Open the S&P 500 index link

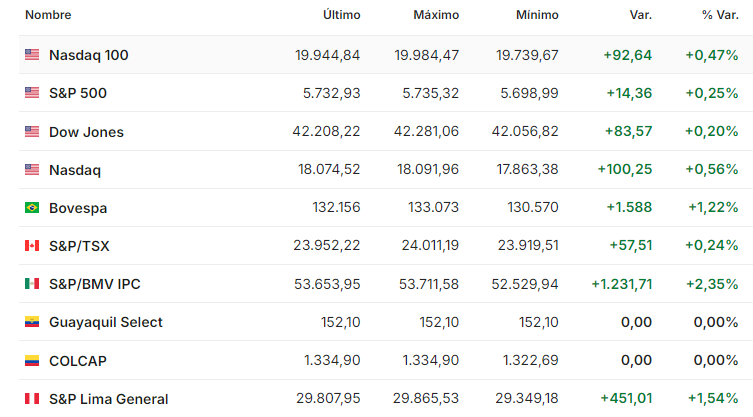click(78, 93)
